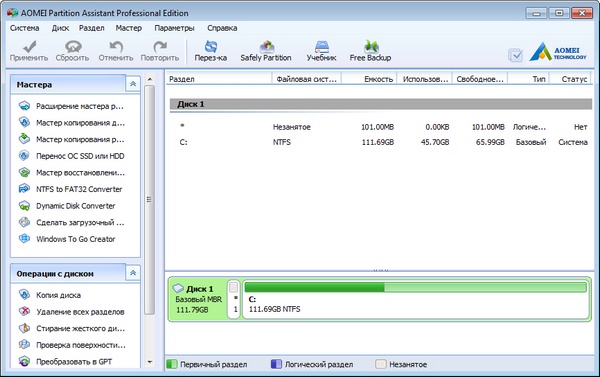The image size is (600, 377).
Task: Open the Система menu
Action: [x=24, y=28]
